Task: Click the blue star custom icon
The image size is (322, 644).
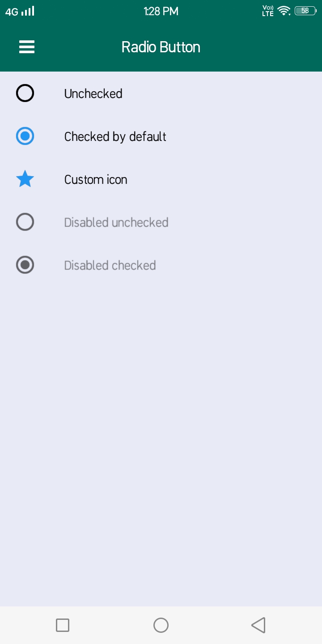Action: point(25,179)
